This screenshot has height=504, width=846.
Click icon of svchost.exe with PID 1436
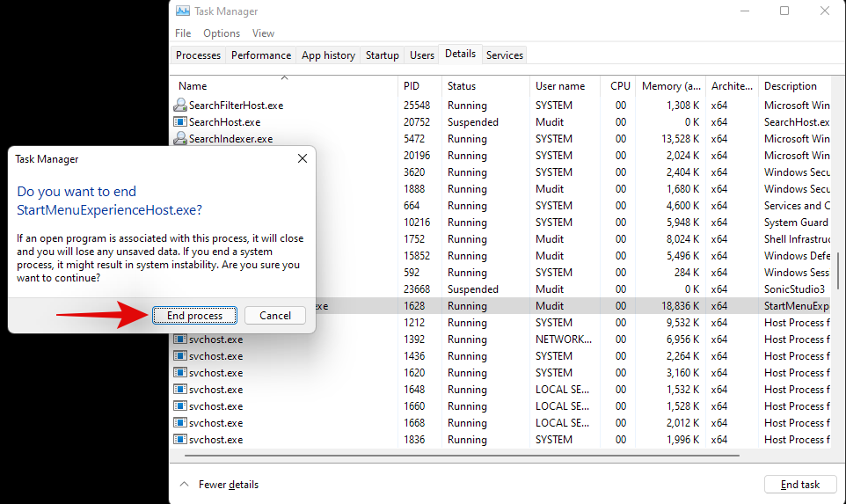(x=180, y=356)
